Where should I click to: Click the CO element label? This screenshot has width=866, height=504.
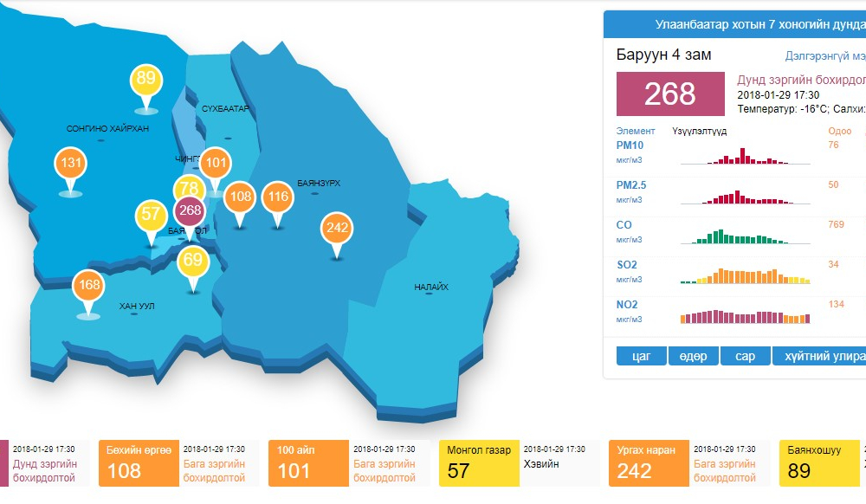click(624, 224)
